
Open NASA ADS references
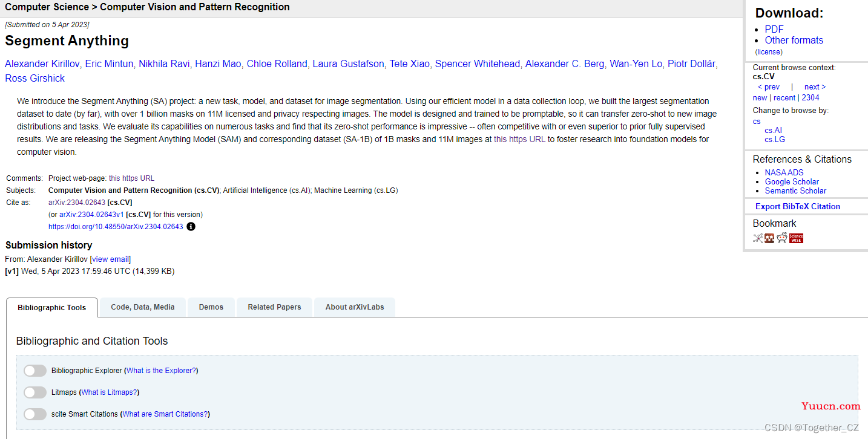(784, 173)
